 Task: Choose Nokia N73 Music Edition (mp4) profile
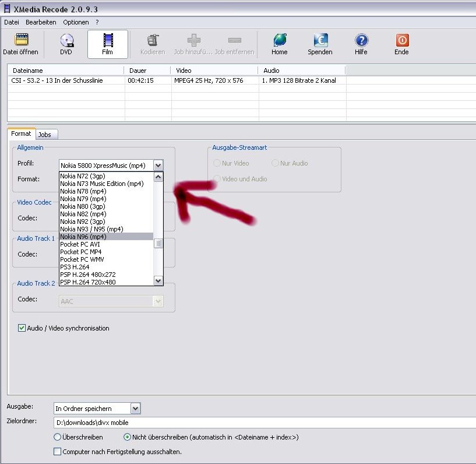(106, 184)
